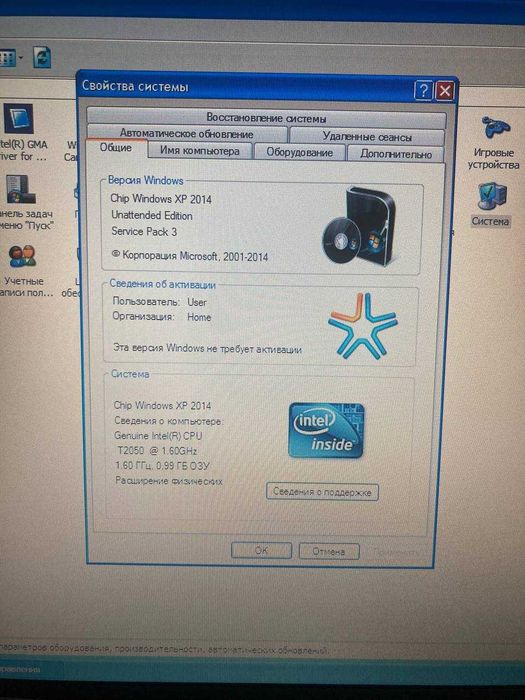Click the Intel inside logo
Viewport: 525px width, 700px height.
(326, 430)
